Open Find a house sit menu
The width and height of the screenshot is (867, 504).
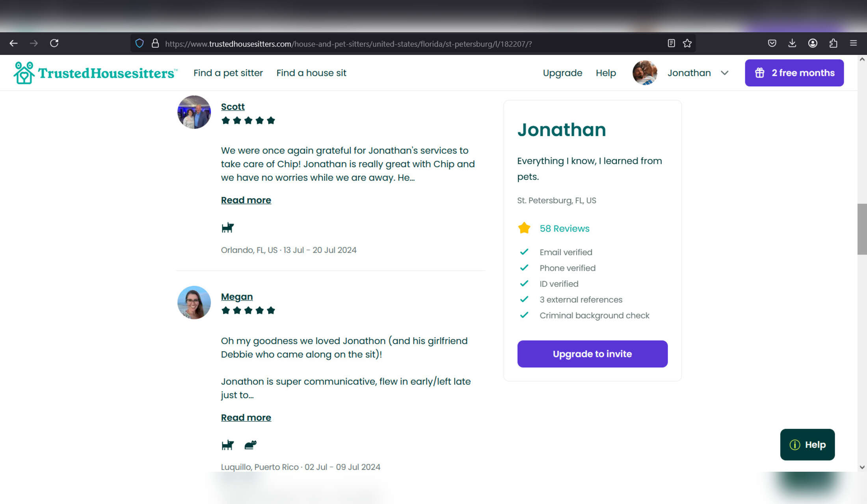[x=311, y=73]
